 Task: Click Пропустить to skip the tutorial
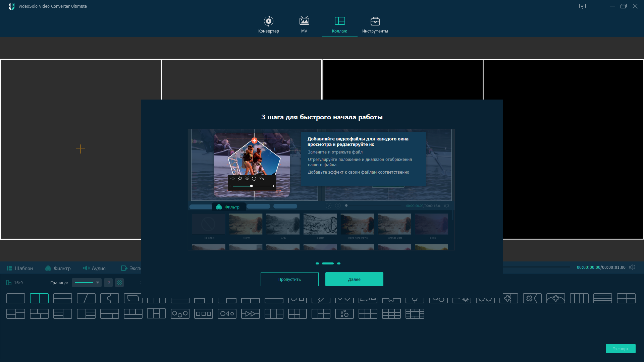coord(289,279)
